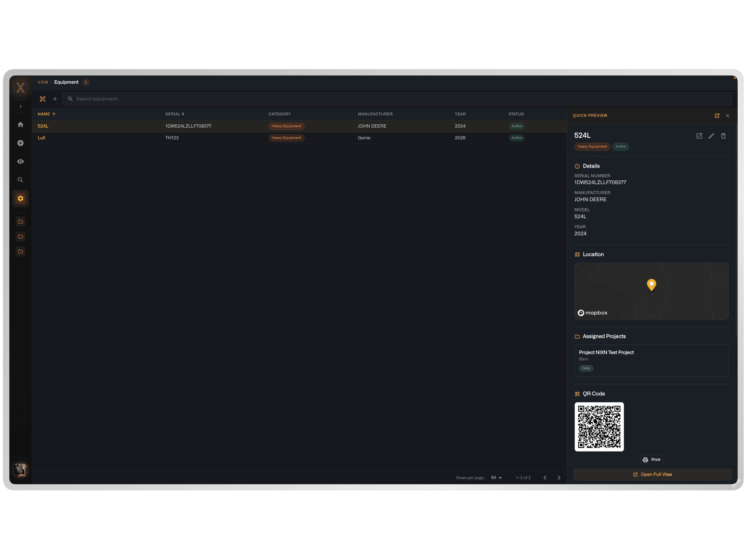Viewport: 747px width, 560px height.
Task: Open Search in the sidebar
Action: 21,180
